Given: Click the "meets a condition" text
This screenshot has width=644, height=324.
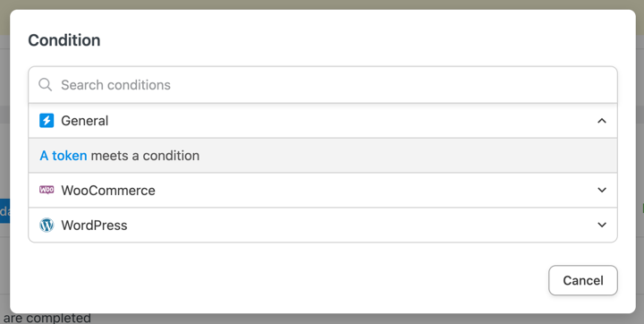Looking at the screenshot, I should pos(145,156).
